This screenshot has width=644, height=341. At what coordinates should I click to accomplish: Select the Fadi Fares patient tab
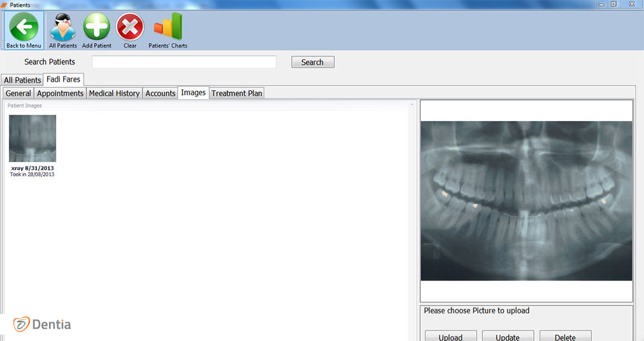tap(63, 80)
